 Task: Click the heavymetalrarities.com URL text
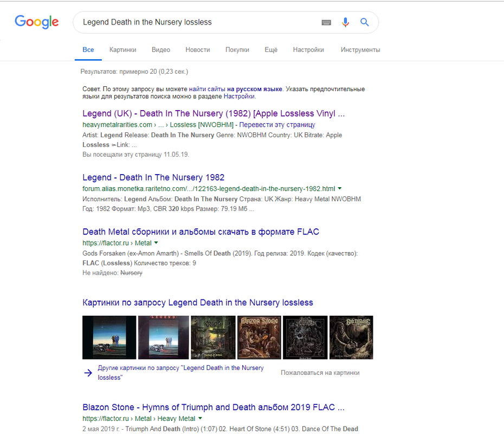(x=117, y=125)
